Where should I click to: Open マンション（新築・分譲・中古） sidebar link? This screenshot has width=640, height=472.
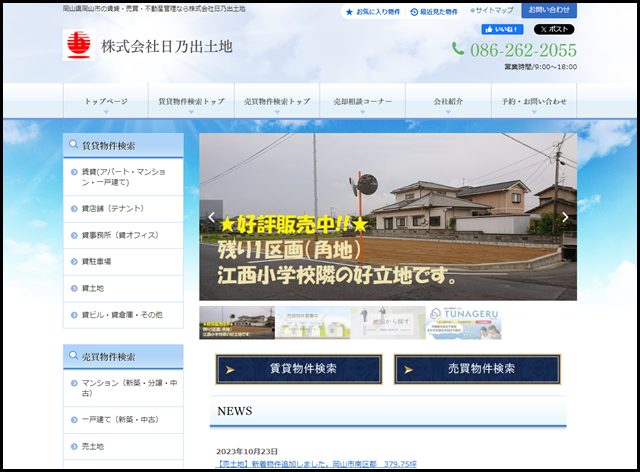tap(123, 388)
